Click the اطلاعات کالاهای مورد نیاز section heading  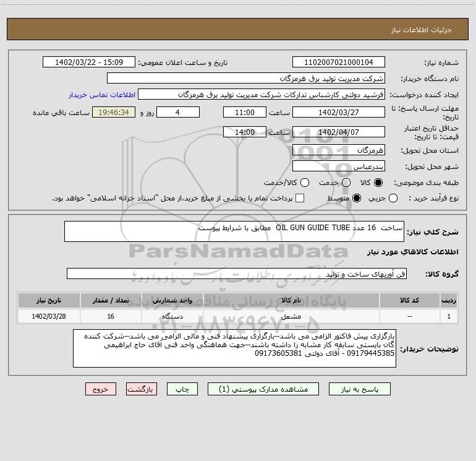pyautogui.click(x=413, y=252)
